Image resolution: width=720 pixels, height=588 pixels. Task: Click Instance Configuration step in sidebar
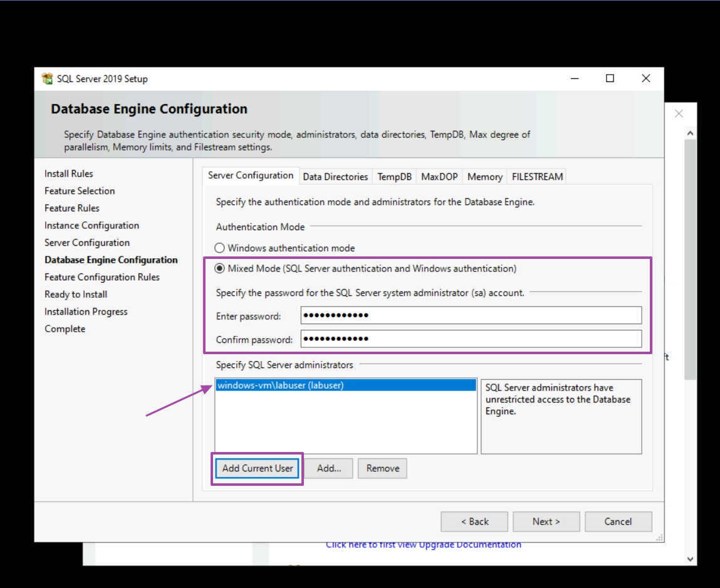tap(92, 226)
